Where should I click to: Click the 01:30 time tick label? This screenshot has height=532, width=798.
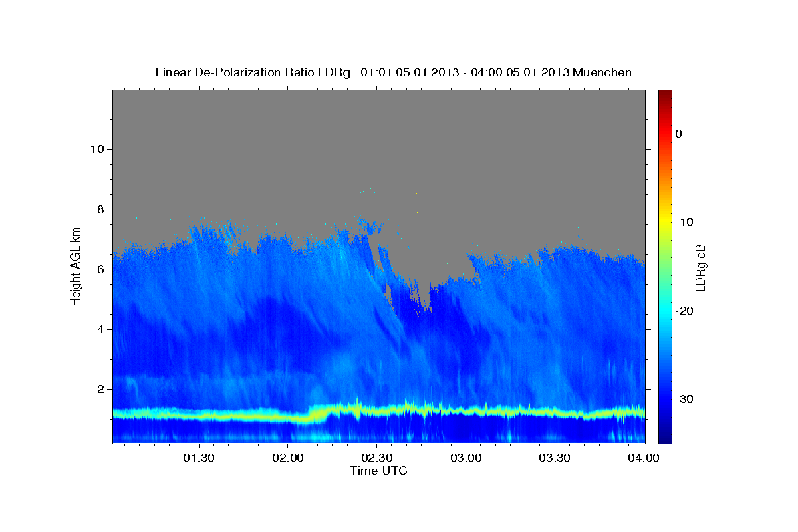click(x=199, y=458)
